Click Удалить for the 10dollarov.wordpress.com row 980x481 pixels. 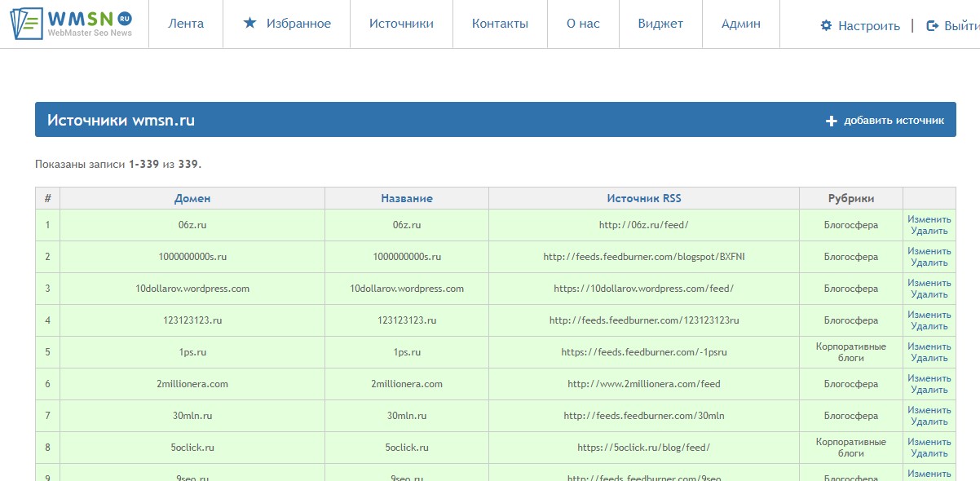pos(929,294)
